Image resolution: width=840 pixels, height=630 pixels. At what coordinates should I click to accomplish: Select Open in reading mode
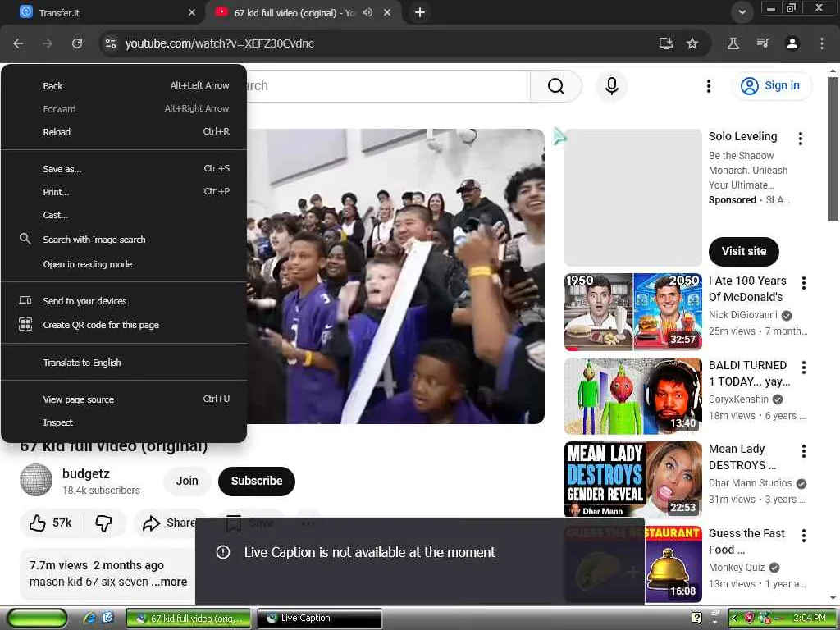point(124,264)
